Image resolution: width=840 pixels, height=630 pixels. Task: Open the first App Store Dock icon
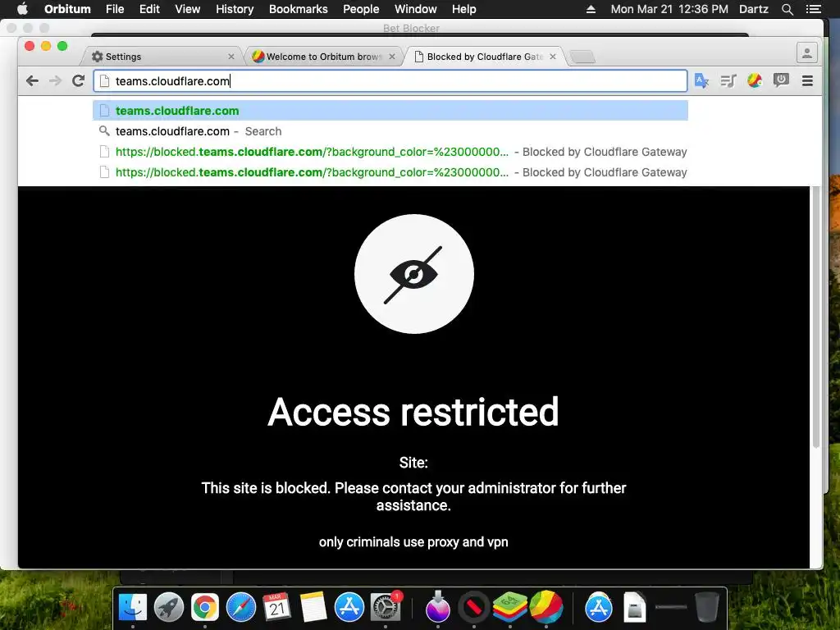pos(349,608)
